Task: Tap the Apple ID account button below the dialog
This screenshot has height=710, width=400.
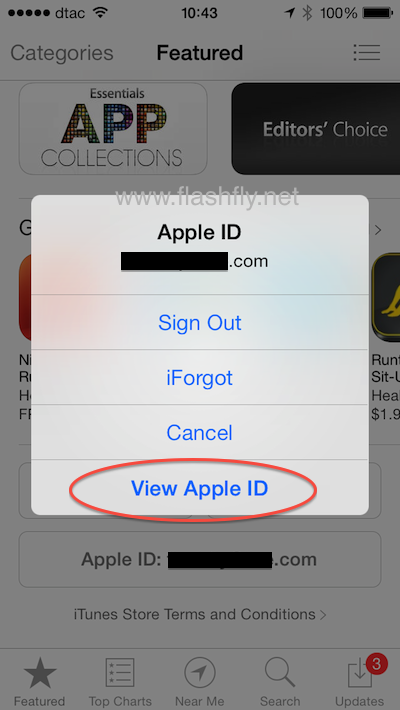Action: pos(200,560)
